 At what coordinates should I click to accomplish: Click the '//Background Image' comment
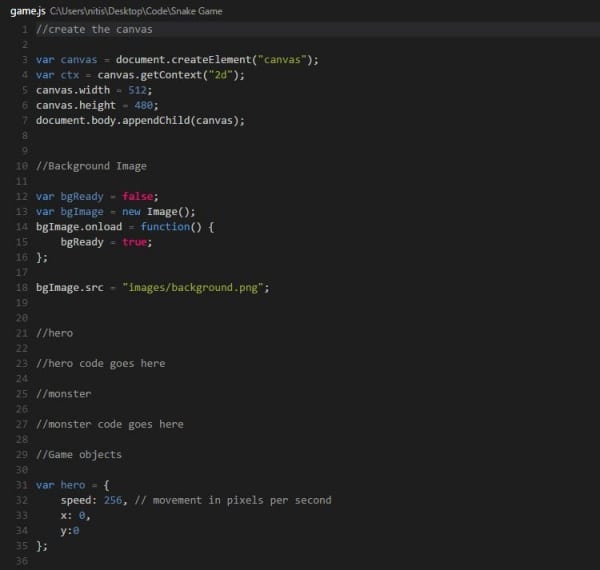pyautogui.click(x=91, y=166)
